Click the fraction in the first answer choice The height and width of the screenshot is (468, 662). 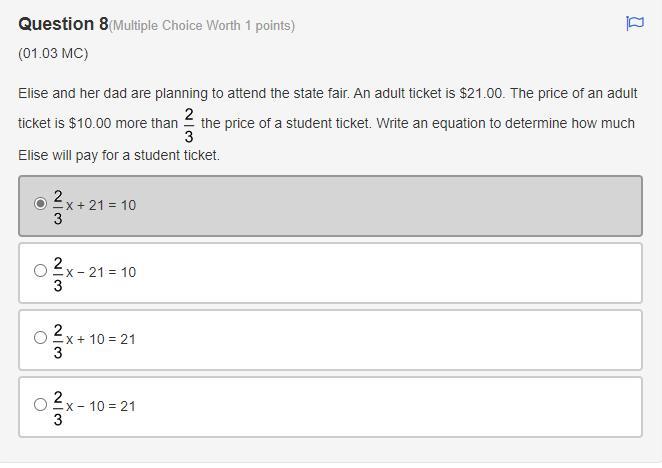[x=58, y=206]
